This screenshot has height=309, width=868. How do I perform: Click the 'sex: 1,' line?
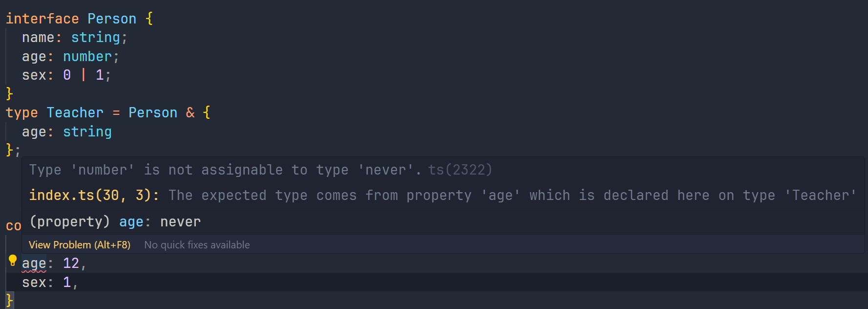click(x=50, y=283)
